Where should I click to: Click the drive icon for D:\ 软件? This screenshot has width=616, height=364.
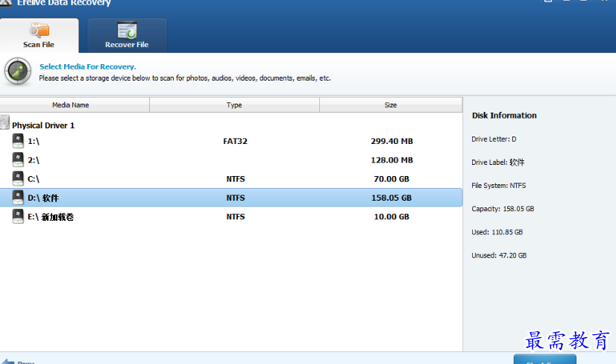coord(18,198)
